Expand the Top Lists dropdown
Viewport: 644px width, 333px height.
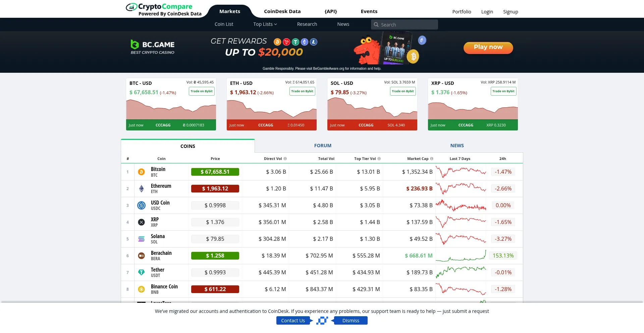click(x=265, y=24)
